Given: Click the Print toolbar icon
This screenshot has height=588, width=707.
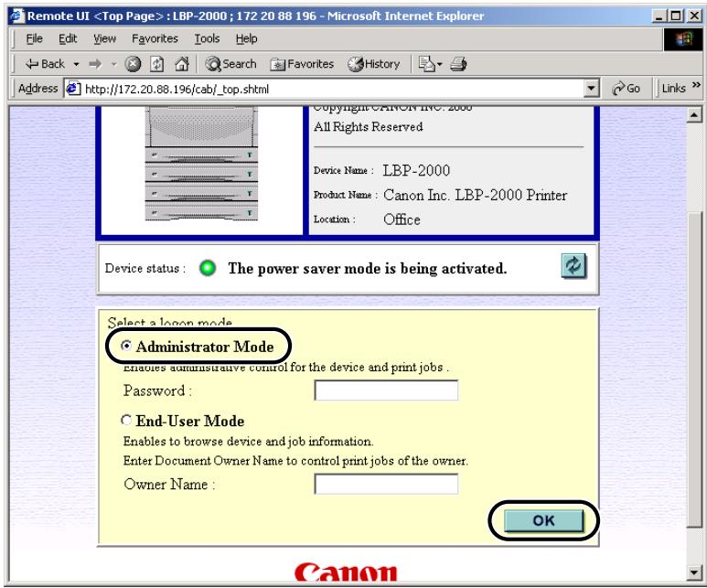Looking at the screenshot, I should 458,64.
